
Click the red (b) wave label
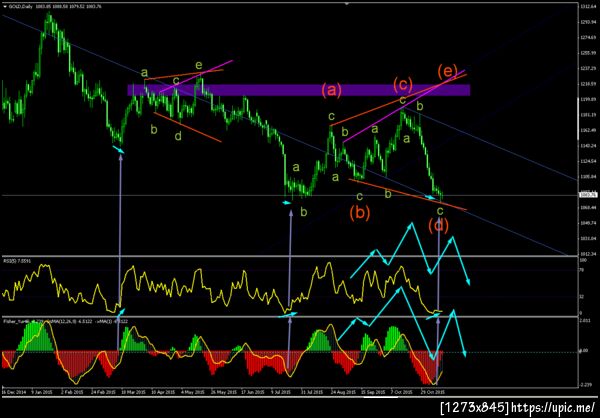[x=359, y=213]
